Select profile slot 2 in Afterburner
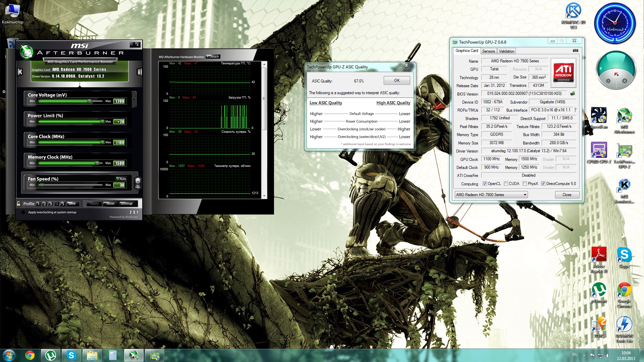The height and width of the screenshot is (362, 644). [x=44, y=204]
